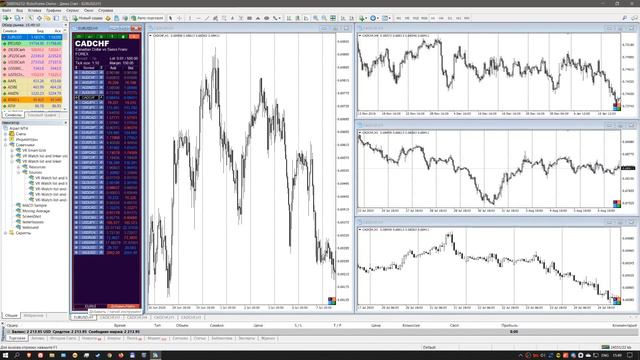Switch chart to line chart mode
Screen dimensions: 640x360
[306, 18]
